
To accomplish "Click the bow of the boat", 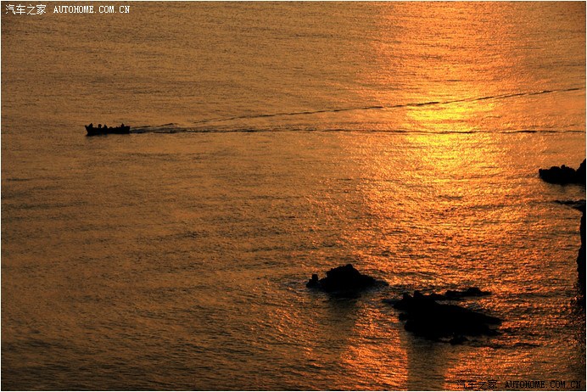I will coord(88,129).
